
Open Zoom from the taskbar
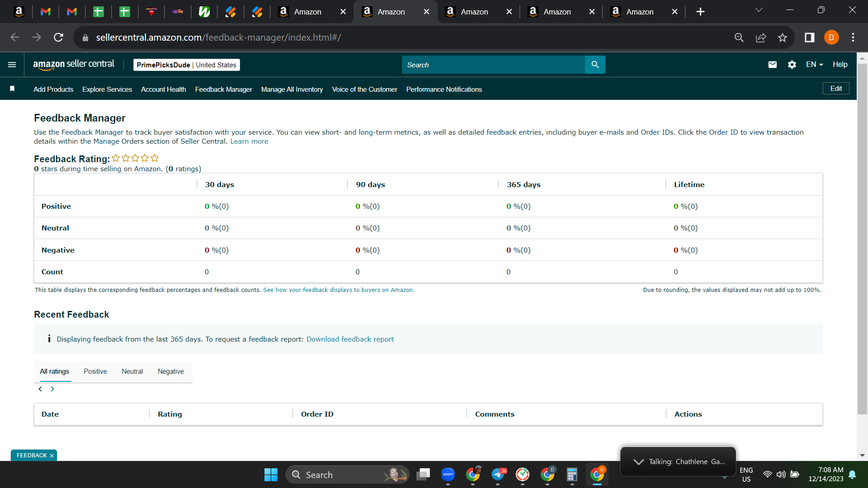point(448,474)
